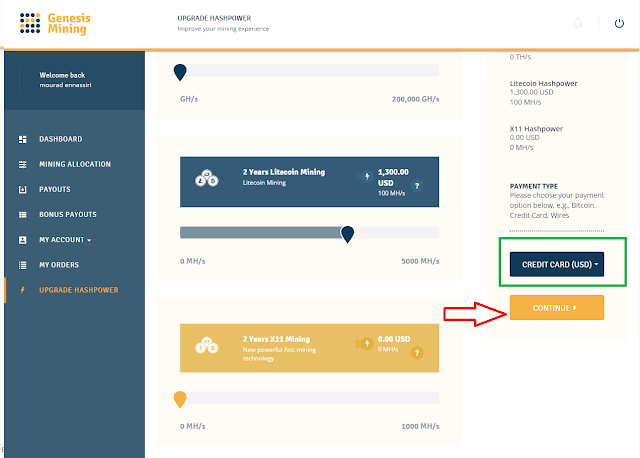Click the X11 MH/s slider handle
Image resolution: width=640 pixels, height=458 pixels.
[180, 399]
